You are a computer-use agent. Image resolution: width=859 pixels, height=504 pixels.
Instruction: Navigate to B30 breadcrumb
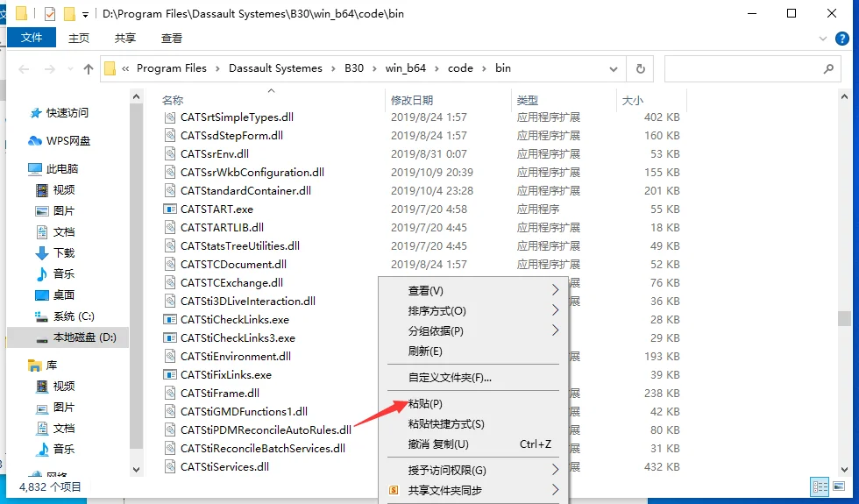click(x=354, y=68)
